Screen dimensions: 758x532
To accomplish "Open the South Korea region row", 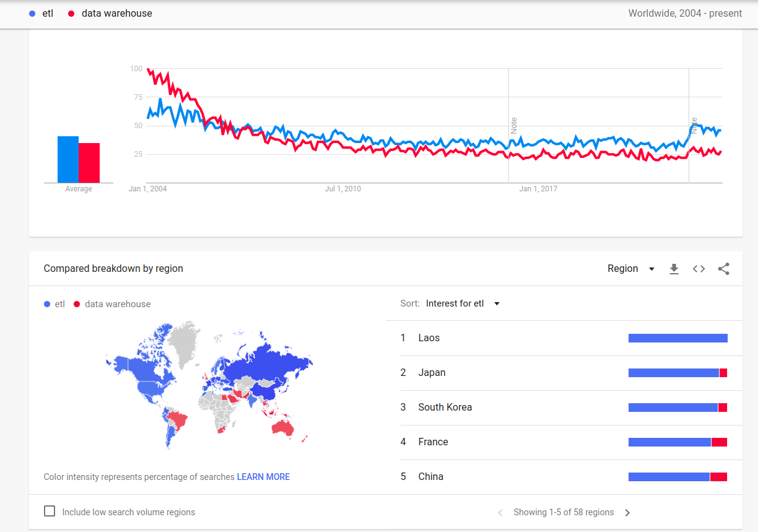I will 564,408.
